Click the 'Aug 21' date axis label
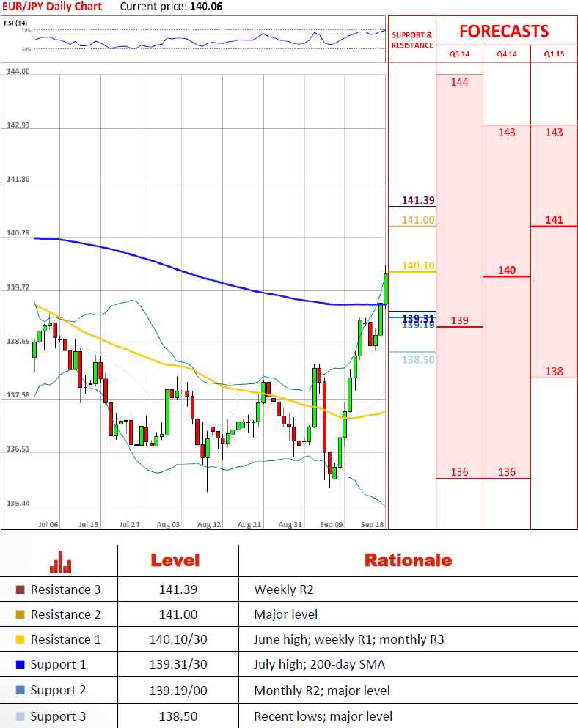 point(249,524)
